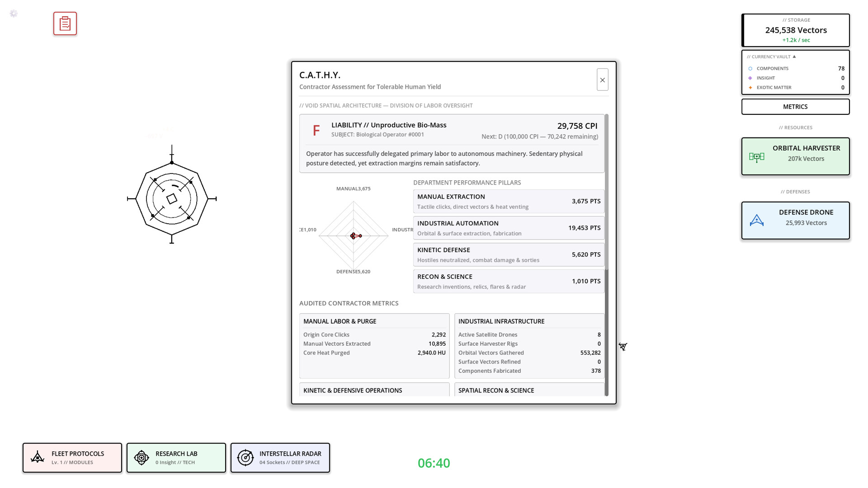Click the Components Fabricated row
The height and width of the screenshot is (488, 868).
[x=529, y=371]
